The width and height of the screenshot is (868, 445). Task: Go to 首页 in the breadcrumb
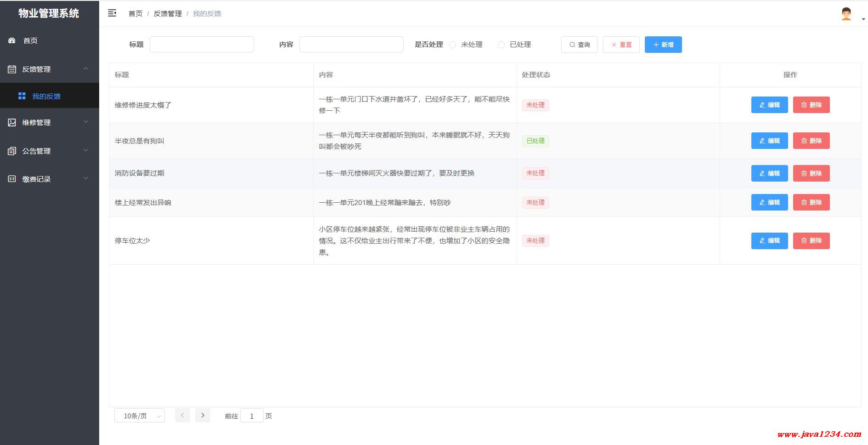pyautogui.click(x=135, y=14)
